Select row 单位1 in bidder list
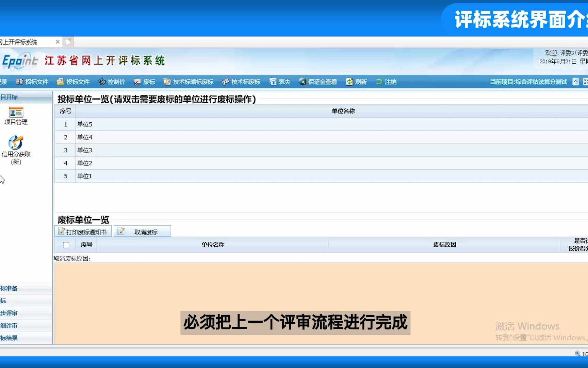Screen dimensions: 588x368 pos(321,176)
